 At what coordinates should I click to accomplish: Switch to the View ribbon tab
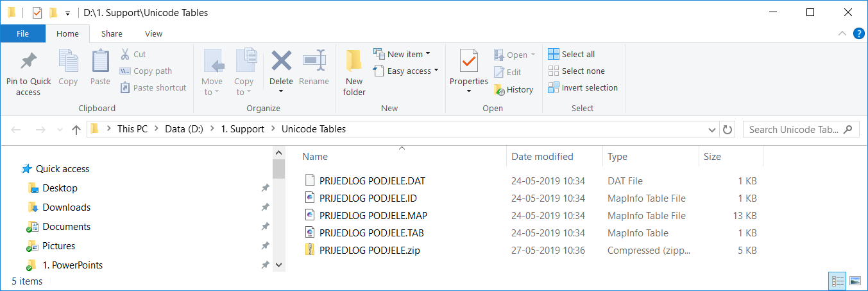point(153,33)
